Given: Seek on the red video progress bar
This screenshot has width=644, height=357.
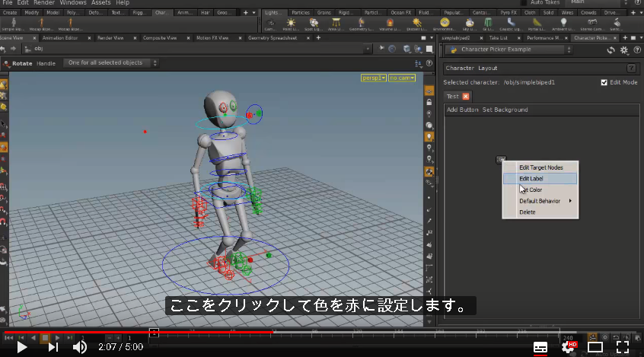Looking at the screenshot, I should click(x=138, y=332).
